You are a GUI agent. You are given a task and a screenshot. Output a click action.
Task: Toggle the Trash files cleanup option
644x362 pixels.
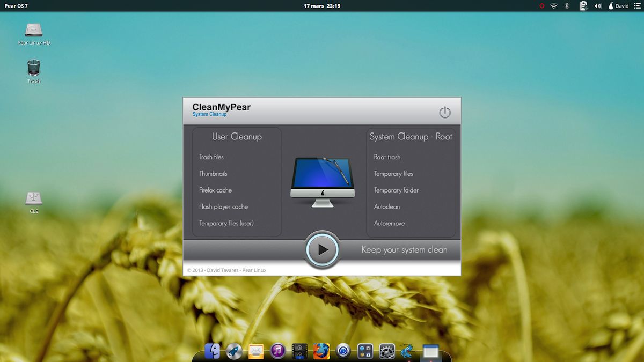210,157
